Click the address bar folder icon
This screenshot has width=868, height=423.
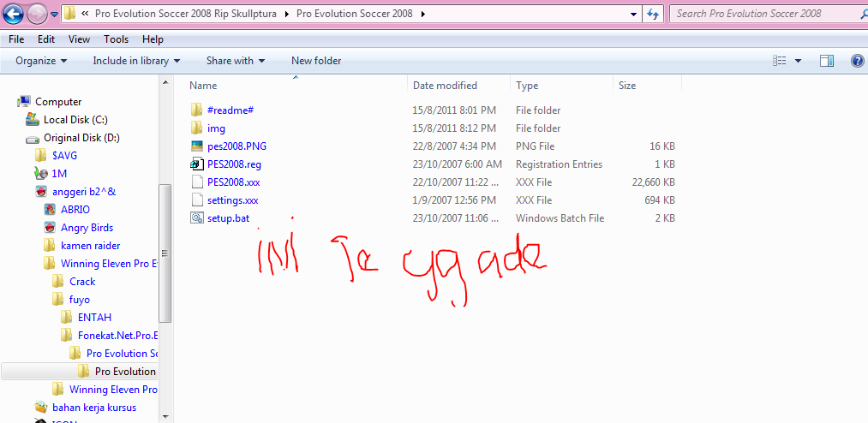pos(69,14)
